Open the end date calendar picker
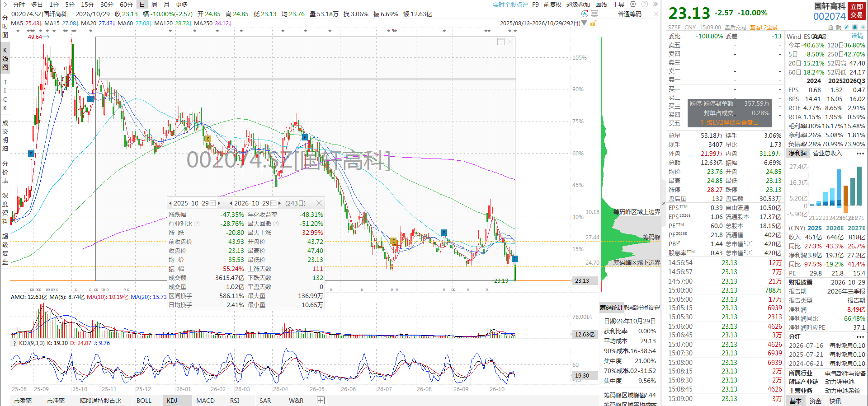 273,203
